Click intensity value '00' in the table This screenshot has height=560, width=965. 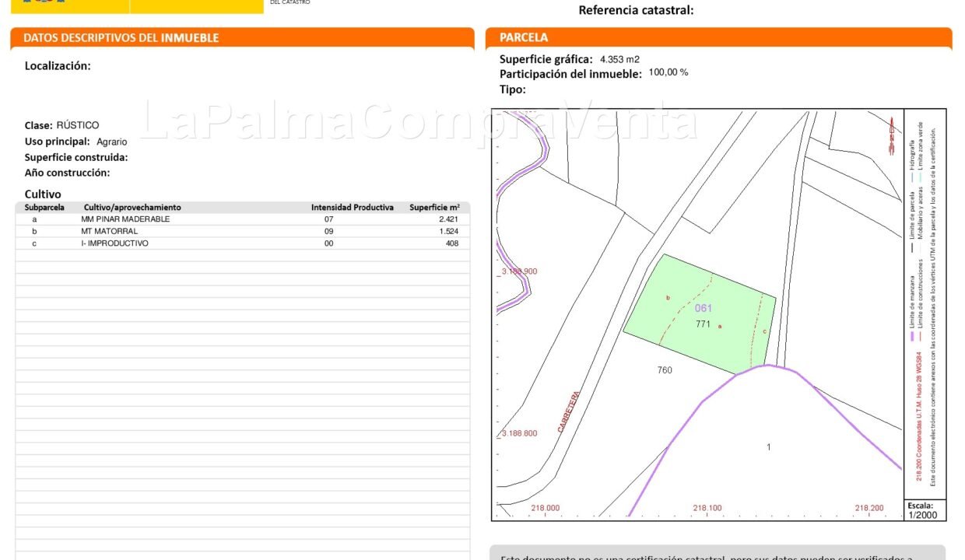(x=328, y=243)
